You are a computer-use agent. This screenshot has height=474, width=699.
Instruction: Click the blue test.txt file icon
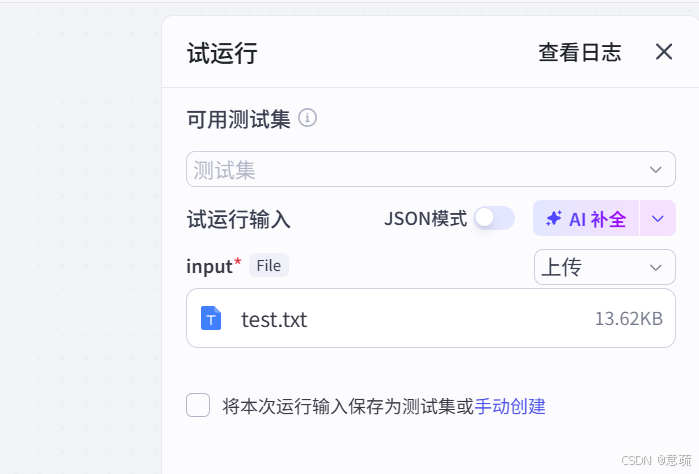pos(211,319)
